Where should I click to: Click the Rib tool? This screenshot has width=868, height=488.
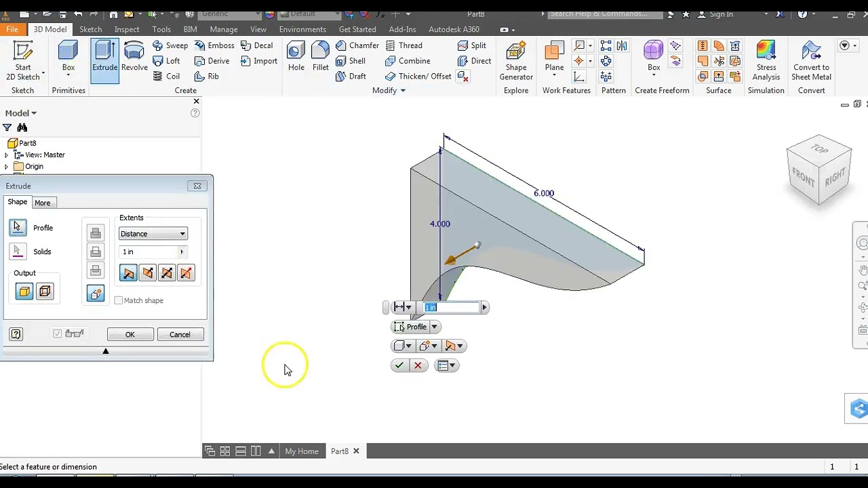[x=207, y=77]
